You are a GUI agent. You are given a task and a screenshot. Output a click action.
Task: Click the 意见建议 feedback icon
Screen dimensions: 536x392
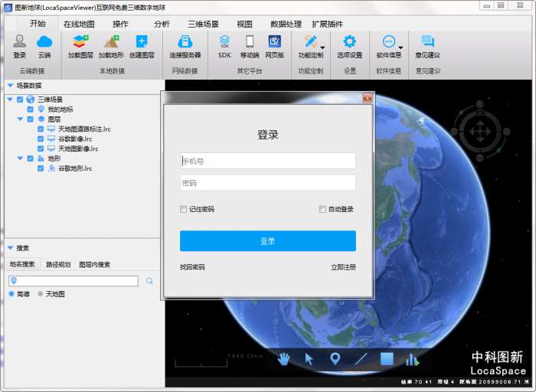(427, 42)
